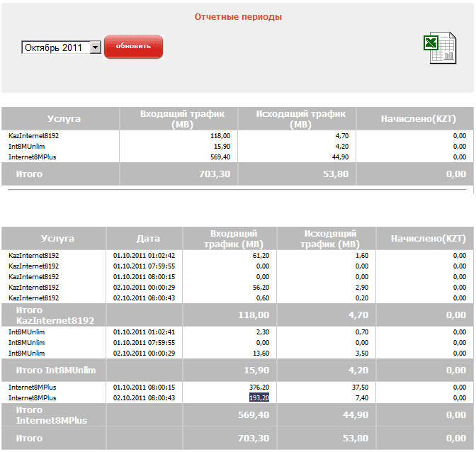
Task: Click Начислено(KZT) header in detail table
Action: tap(429, 239)
